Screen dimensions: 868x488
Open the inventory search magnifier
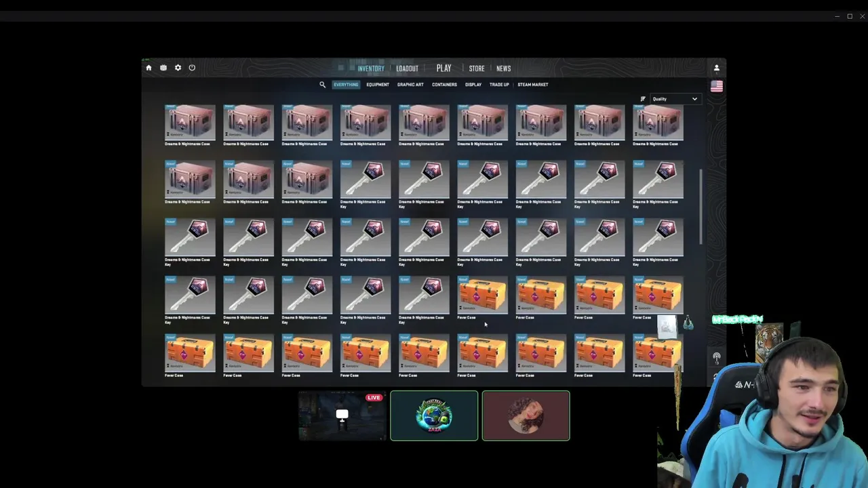pyautogui.click(x=322, y=85)
